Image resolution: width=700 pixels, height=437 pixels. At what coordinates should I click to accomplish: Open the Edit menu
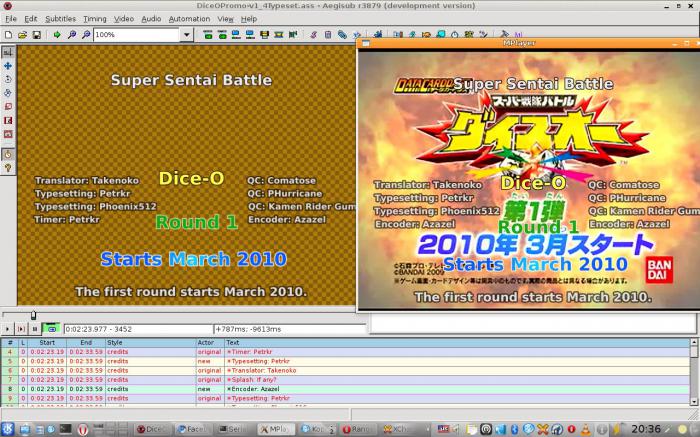click(x=30, y=19)
